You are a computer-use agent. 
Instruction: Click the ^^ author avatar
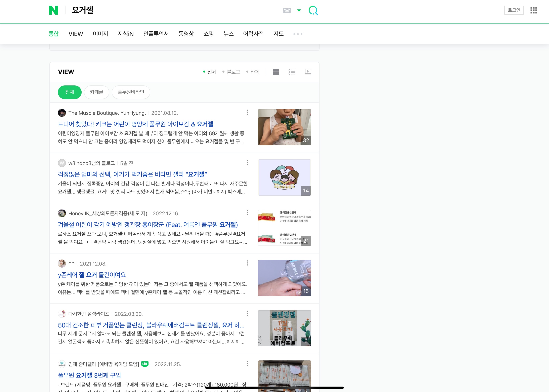pos(62,264)
